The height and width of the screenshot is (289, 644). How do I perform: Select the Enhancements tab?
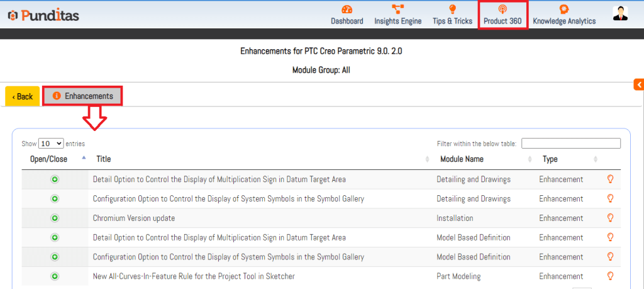[x=82, y=96]
